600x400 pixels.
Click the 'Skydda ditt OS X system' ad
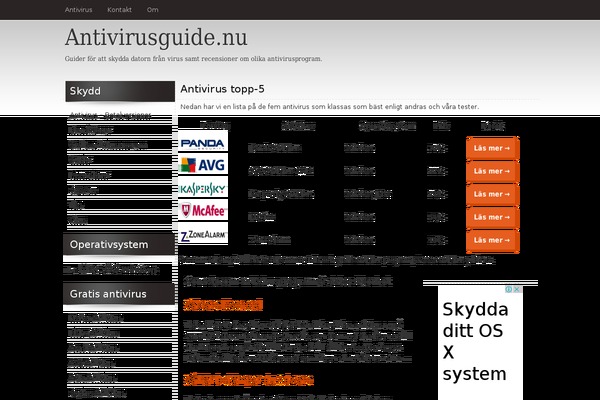tap(480, 343)
